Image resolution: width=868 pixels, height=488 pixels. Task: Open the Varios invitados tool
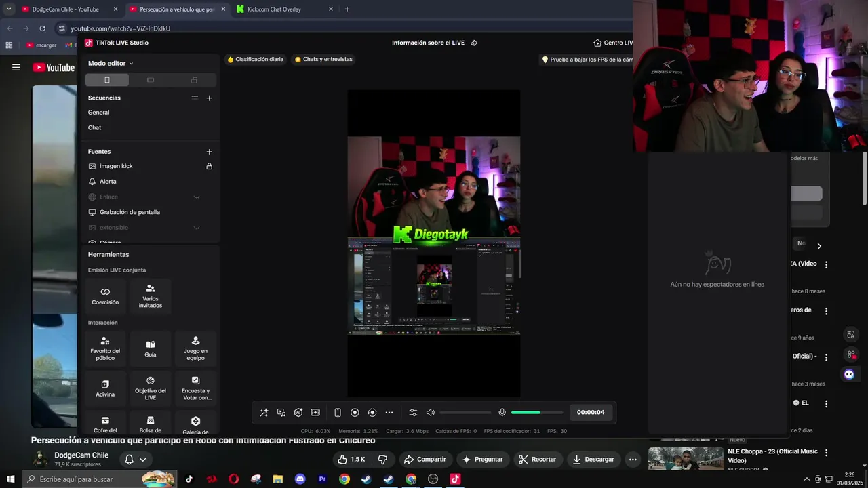pos(151,296)
